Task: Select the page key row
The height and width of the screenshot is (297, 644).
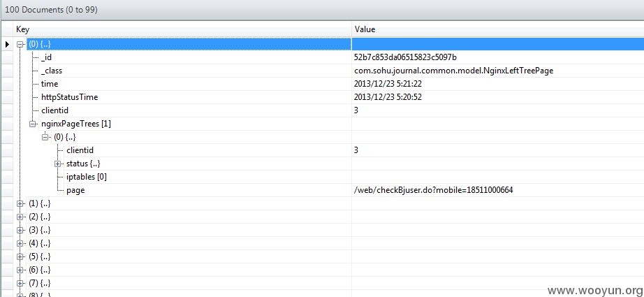Action: point(75,190)
